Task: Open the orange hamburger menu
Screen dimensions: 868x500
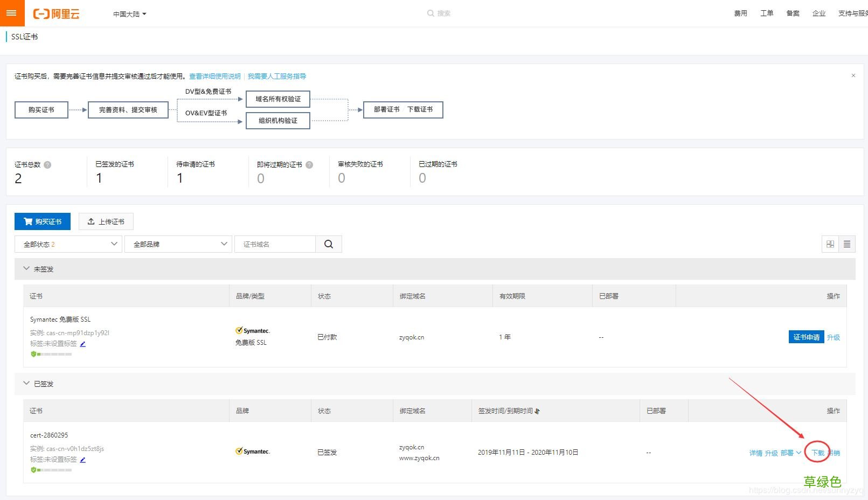Action: (12, 13)
